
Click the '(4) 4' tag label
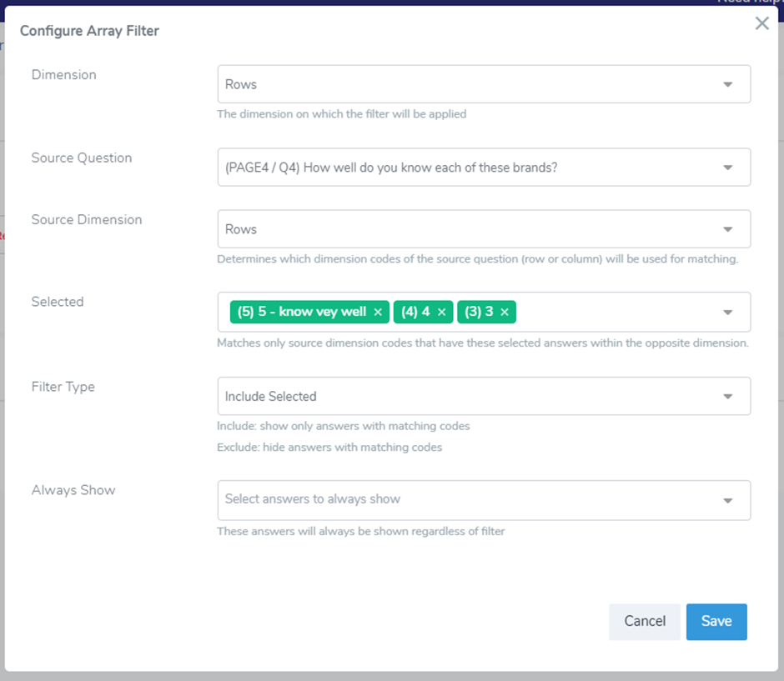tap(415, 312)
